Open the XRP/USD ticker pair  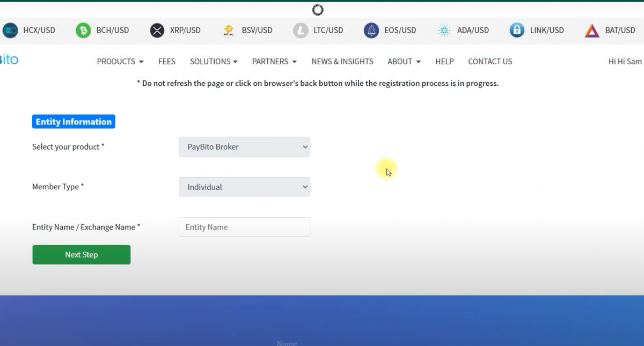[185, 31]
